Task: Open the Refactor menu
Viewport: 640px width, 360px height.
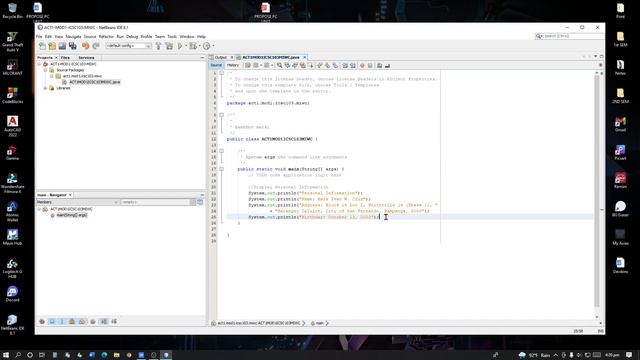Action: (106, 37)
